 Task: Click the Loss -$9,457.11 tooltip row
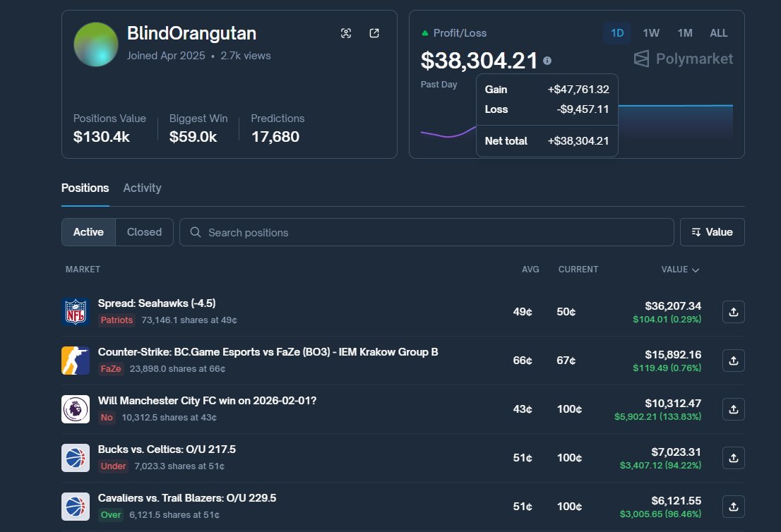click(547, 109)
